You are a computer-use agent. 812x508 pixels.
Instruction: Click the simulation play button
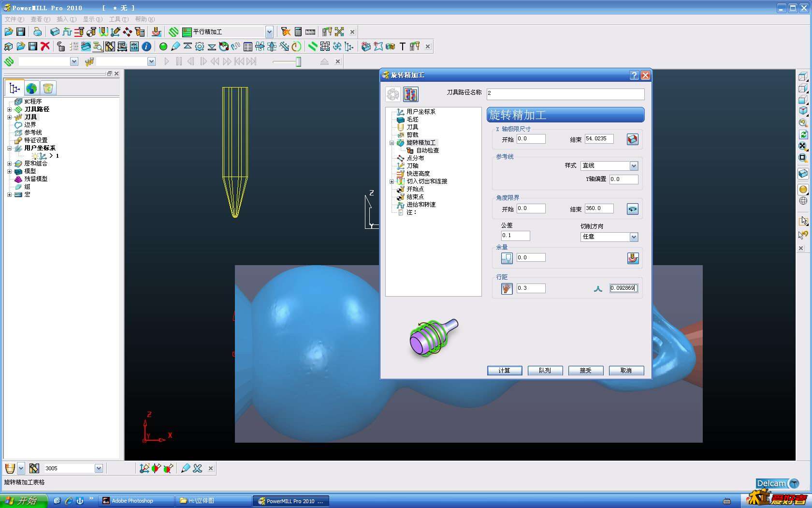point(167,61)
